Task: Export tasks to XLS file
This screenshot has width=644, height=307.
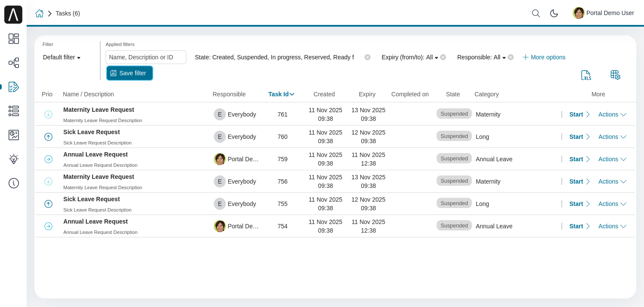Action: pyautogui.click(x=586, y=75)
